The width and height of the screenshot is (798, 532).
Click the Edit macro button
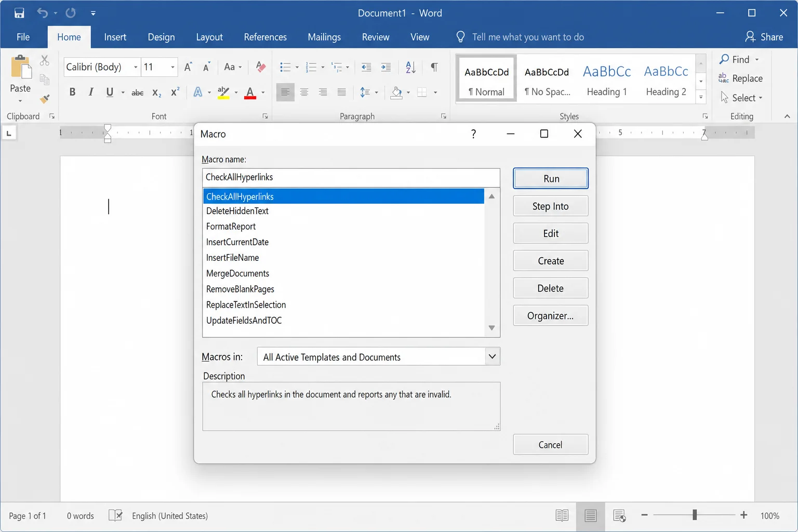click(x=551, y=233)
